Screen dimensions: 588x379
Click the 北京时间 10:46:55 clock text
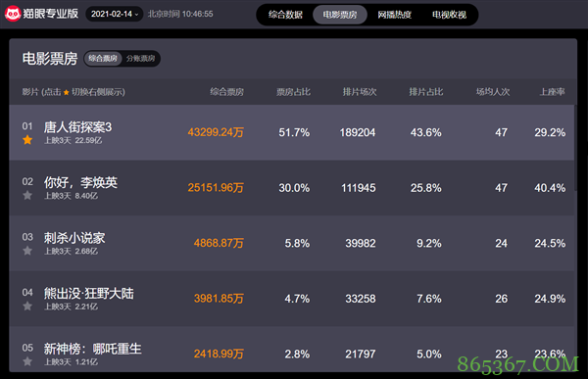180,14
